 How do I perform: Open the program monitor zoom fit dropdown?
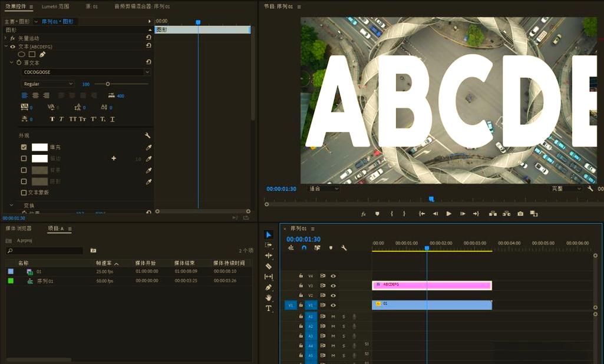point(324,188)
